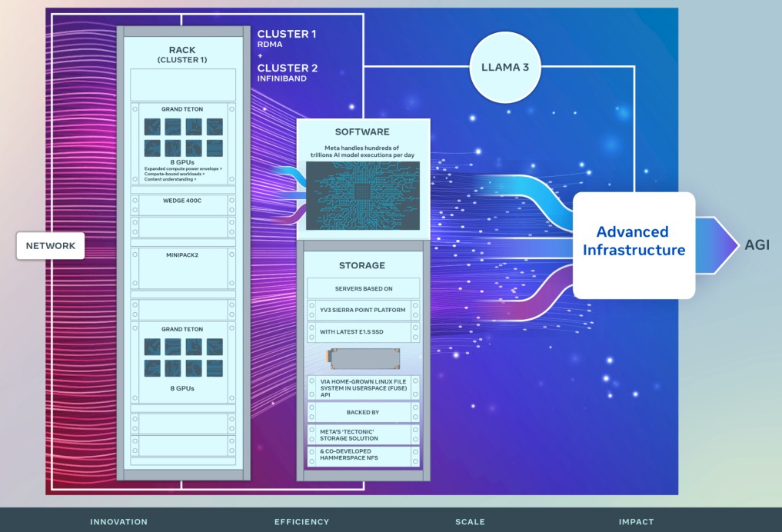
Task: Select META'S 'TECTONIC' STORAGE SOLUTION row
Action: [363, 435]
